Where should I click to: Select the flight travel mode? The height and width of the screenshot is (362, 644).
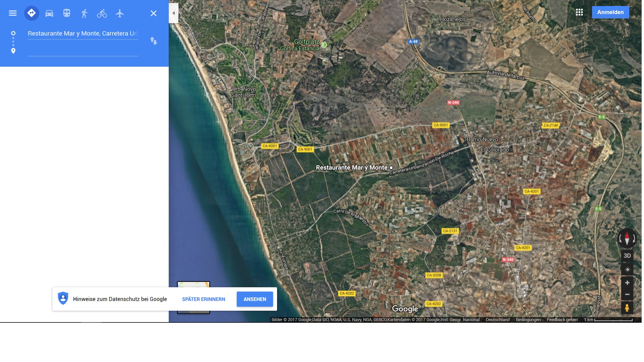click(120, 13)
